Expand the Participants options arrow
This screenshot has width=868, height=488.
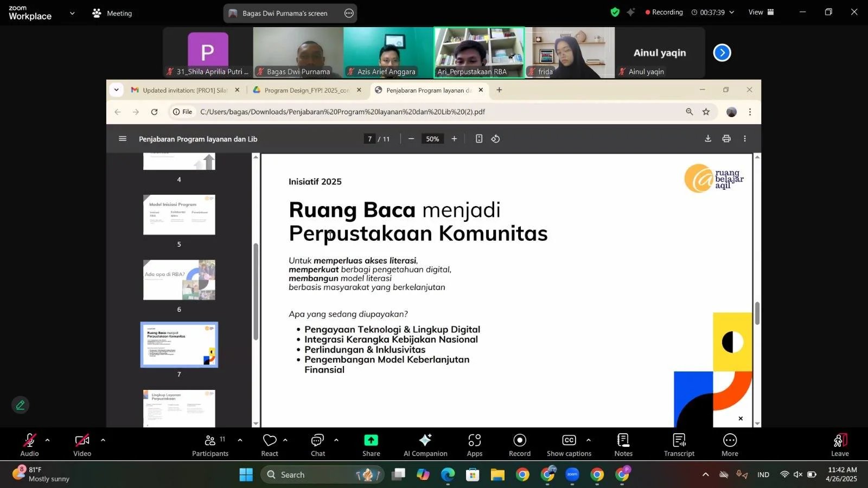(x=240, y=440)
